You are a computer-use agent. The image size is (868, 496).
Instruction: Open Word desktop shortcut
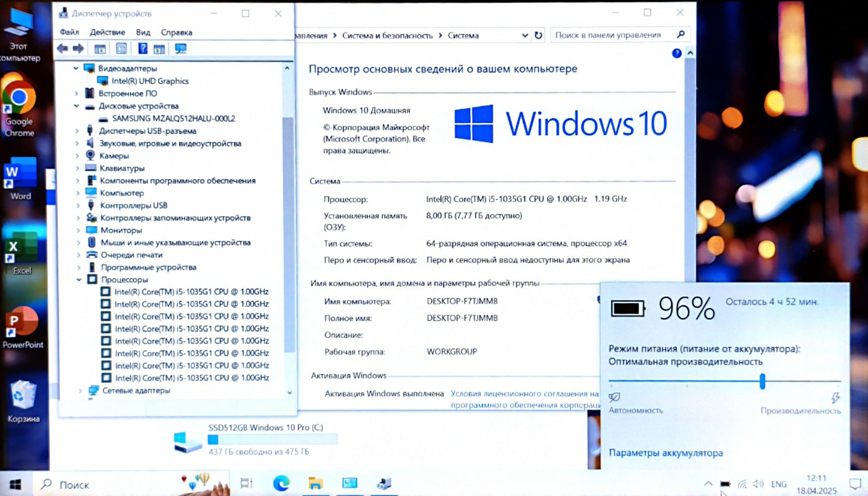(x=20, y=179)
